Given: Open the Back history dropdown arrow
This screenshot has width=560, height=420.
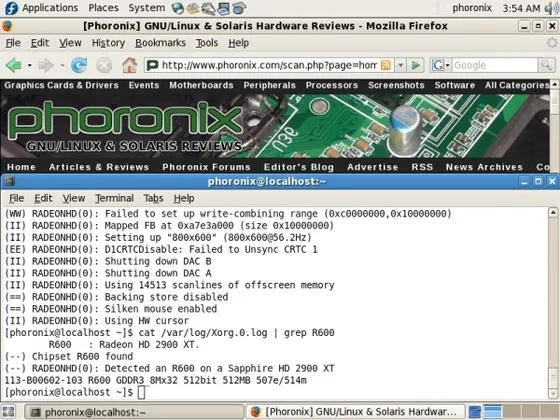Looking at the screenshot, I should point(30,65).
